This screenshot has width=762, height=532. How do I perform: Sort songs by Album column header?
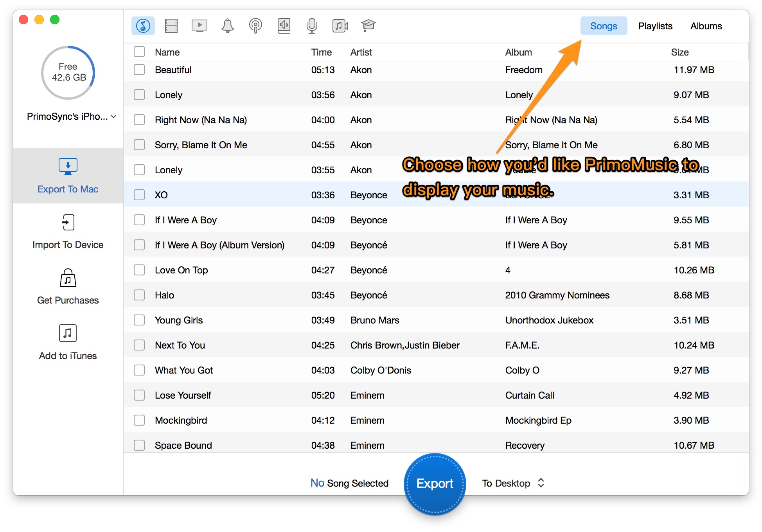519,52
